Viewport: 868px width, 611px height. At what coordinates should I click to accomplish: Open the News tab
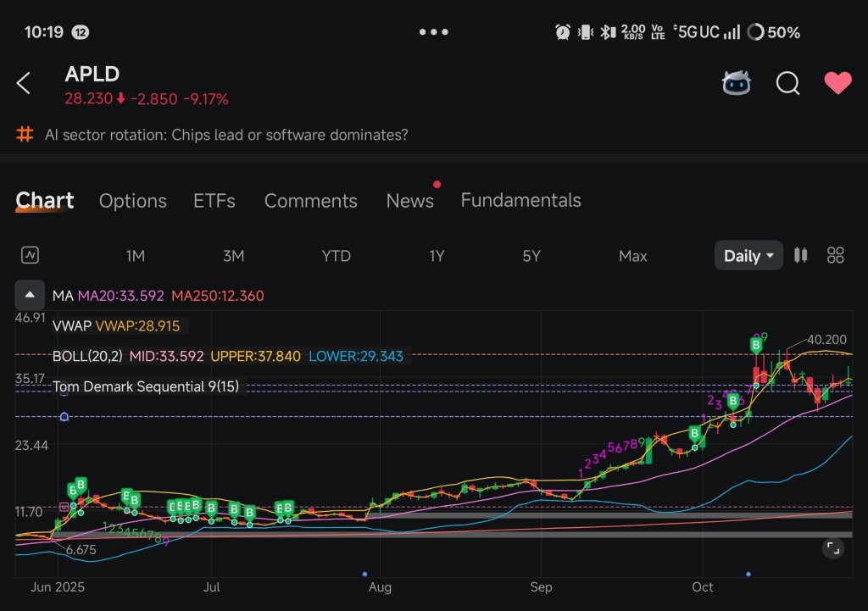click(409, 201)
